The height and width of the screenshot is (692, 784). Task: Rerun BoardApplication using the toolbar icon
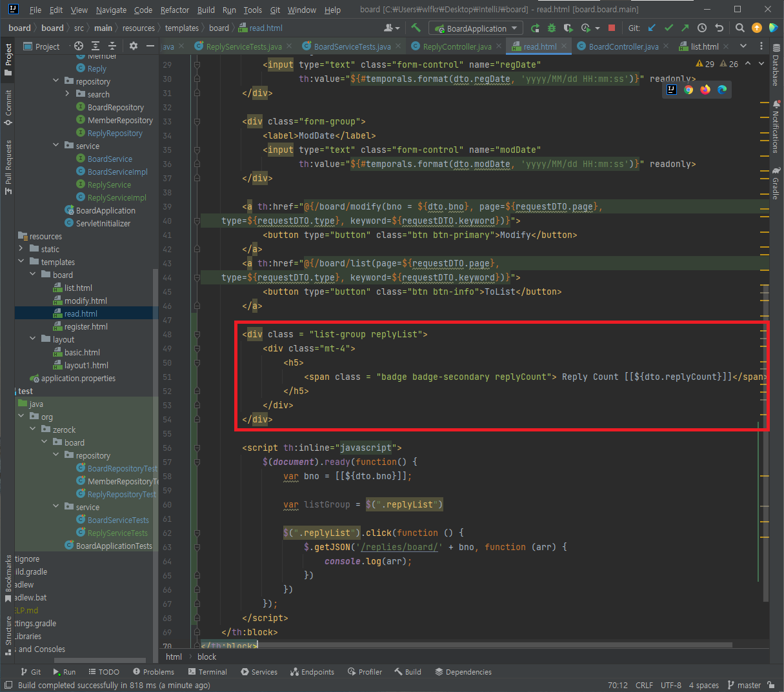coord(535,28)
